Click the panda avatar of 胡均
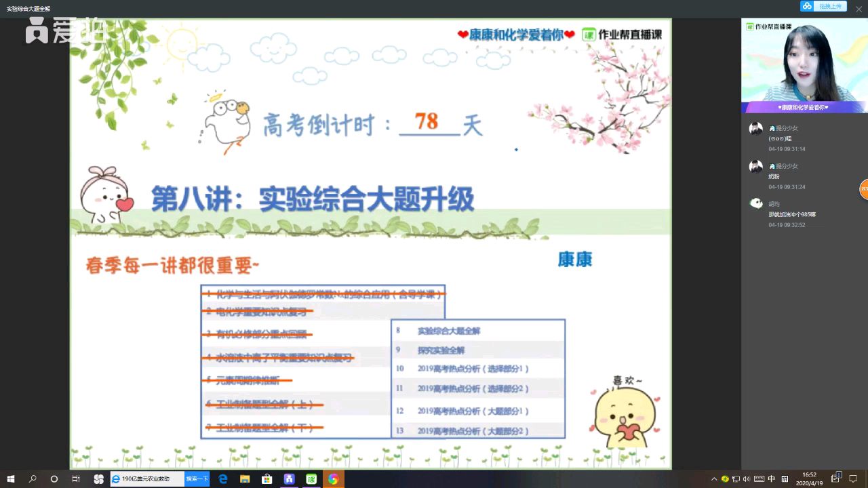868x488 pixels. 755,203
